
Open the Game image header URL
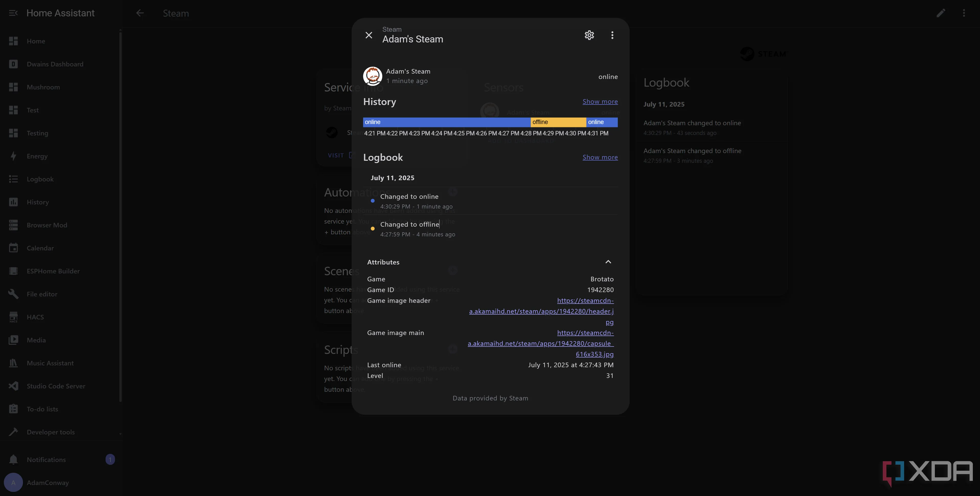541,311
